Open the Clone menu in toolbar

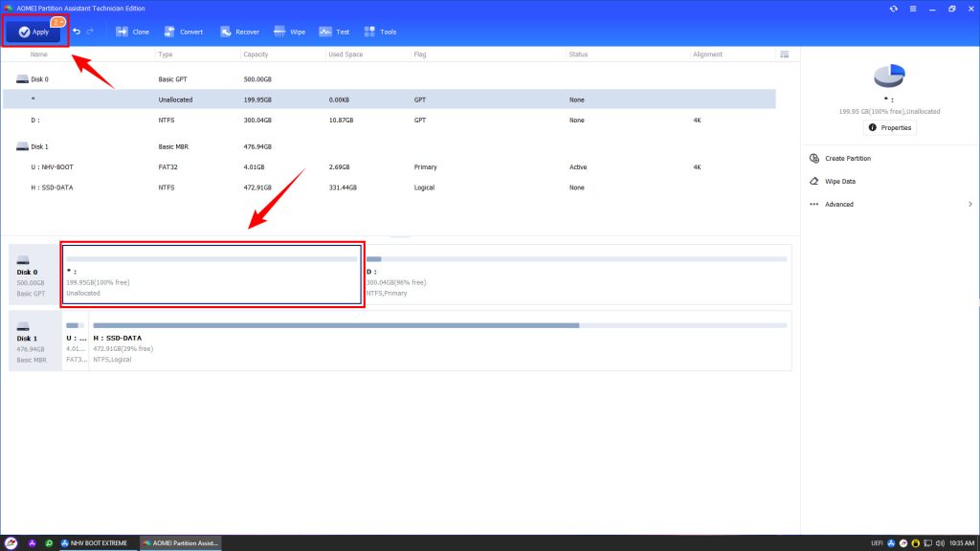(132, 32)
